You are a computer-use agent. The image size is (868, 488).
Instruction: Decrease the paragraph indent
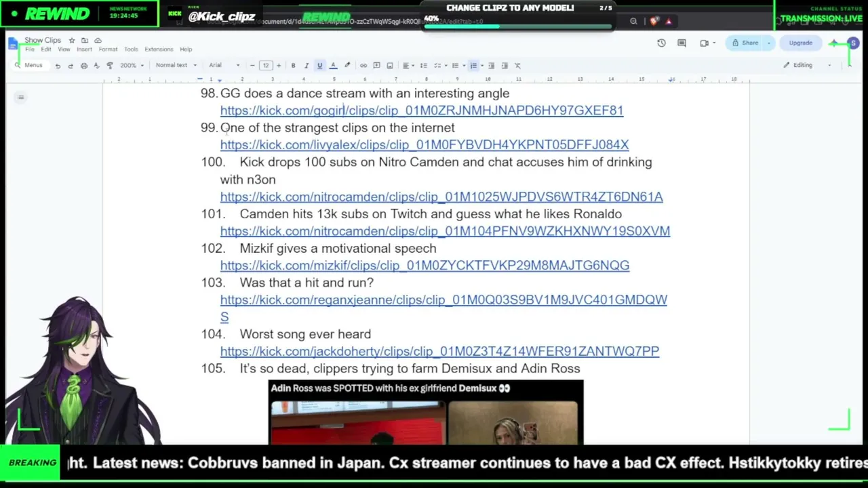[x=491, y=66]
